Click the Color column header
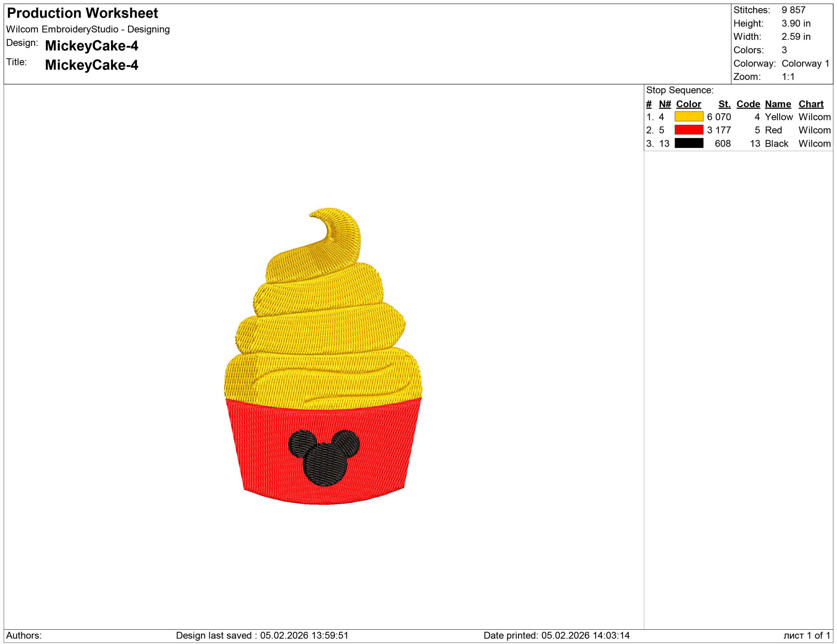Viewport: 837px width, 644px height. [688, 104]
